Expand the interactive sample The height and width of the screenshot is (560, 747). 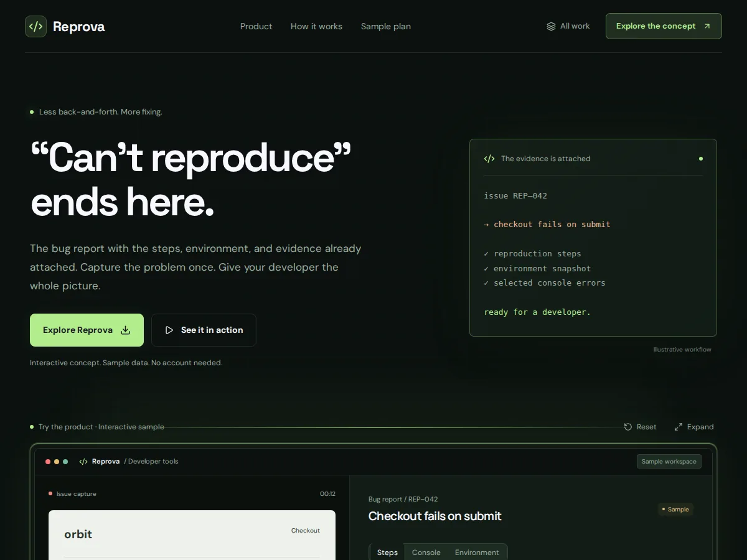coord(694,427)
